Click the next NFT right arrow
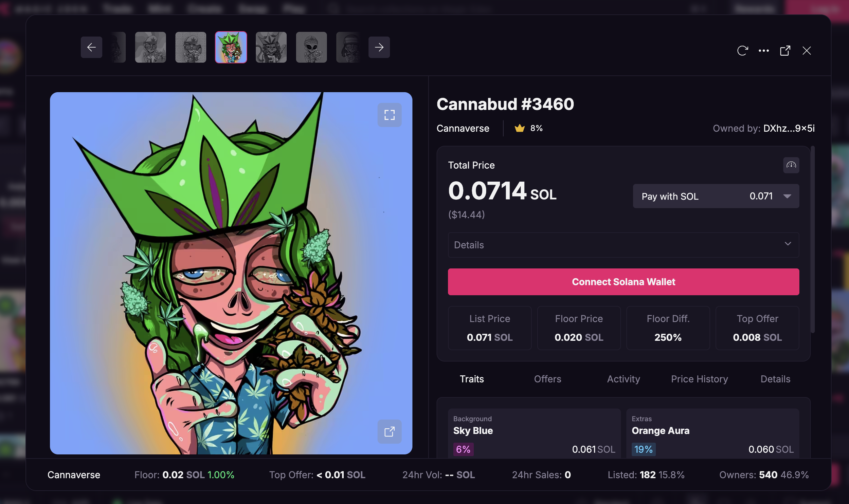This screenshot has width=849, height=504. [379, 47]
